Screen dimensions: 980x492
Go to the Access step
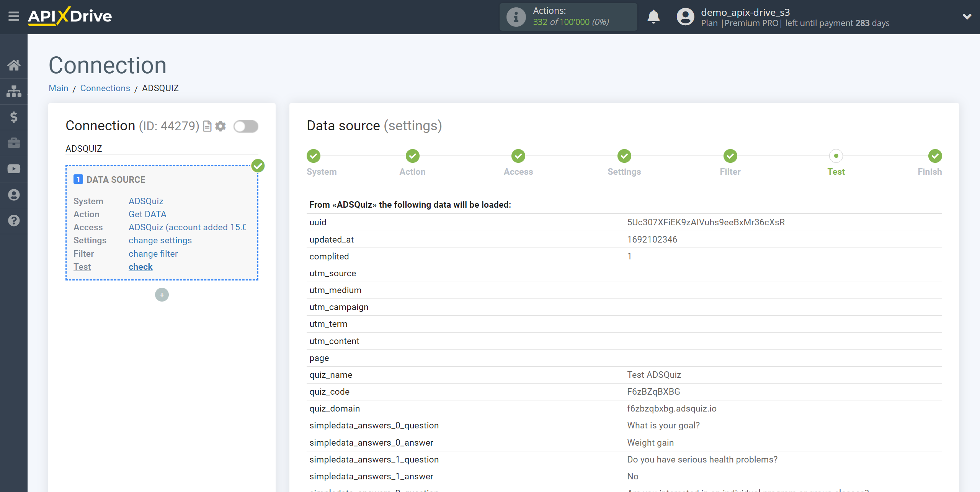pyautogui.click(x=518, y=156)
